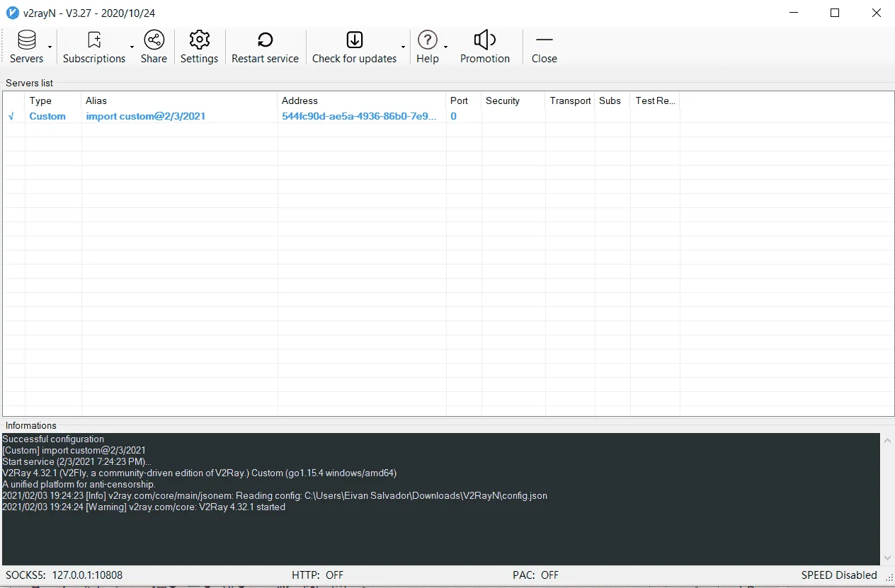Sort servers by Type column header
The image size is (895, 588).
(x=53, y=100)
